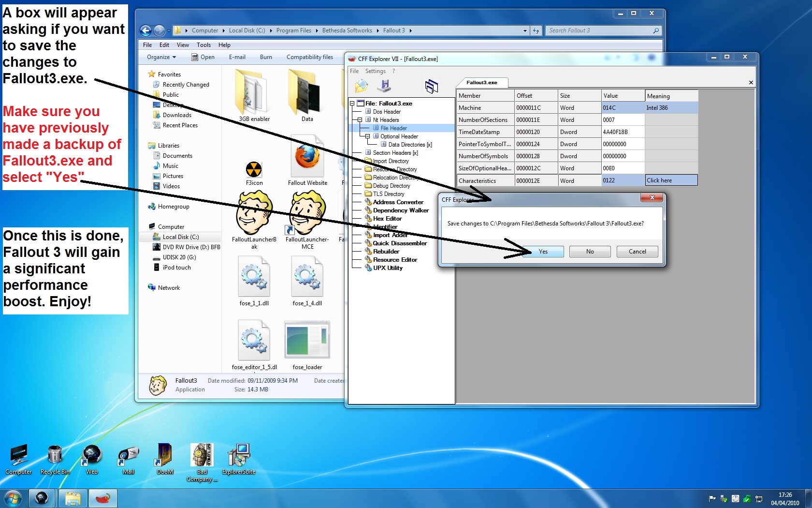Image resolution: width=812 pixels, height=508 pixels.
Task: Collapse the Nt Headers tree node
Action: point(360,120)
